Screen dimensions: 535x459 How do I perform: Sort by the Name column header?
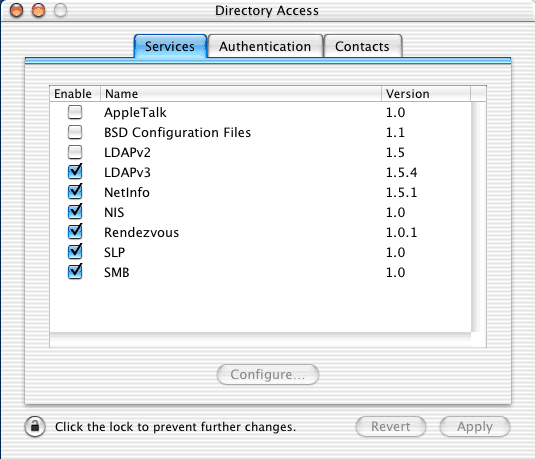[241, 94]
